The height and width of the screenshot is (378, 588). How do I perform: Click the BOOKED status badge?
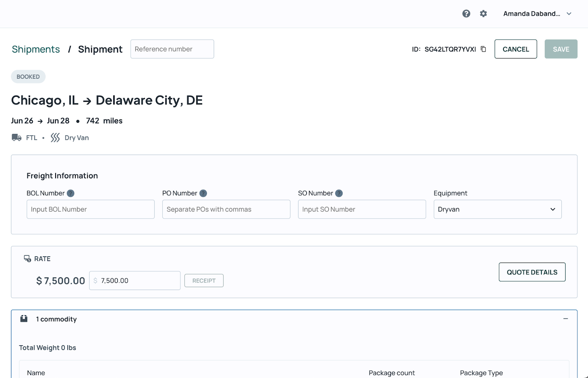tap(28, 76)
